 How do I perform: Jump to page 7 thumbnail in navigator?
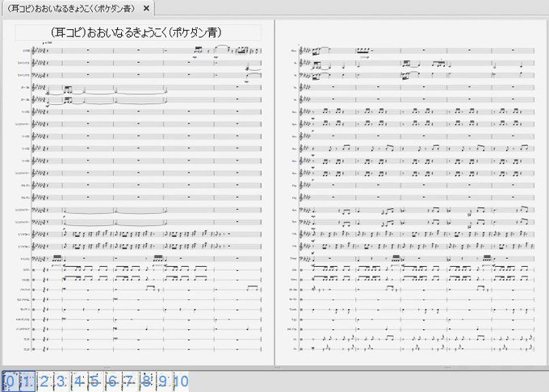coord(129,382)
